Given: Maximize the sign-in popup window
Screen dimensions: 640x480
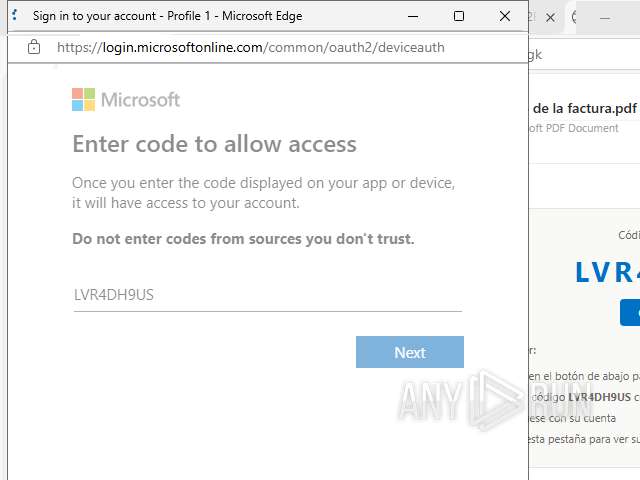Looking at the screenshot, I should pos(459,16).
